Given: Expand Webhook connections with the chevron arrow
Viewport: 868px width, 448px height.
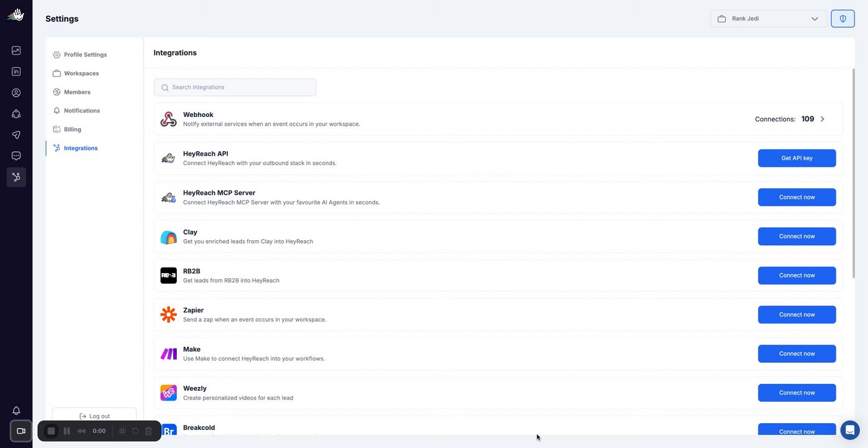Looking at the screenshot, I should 823,119.
